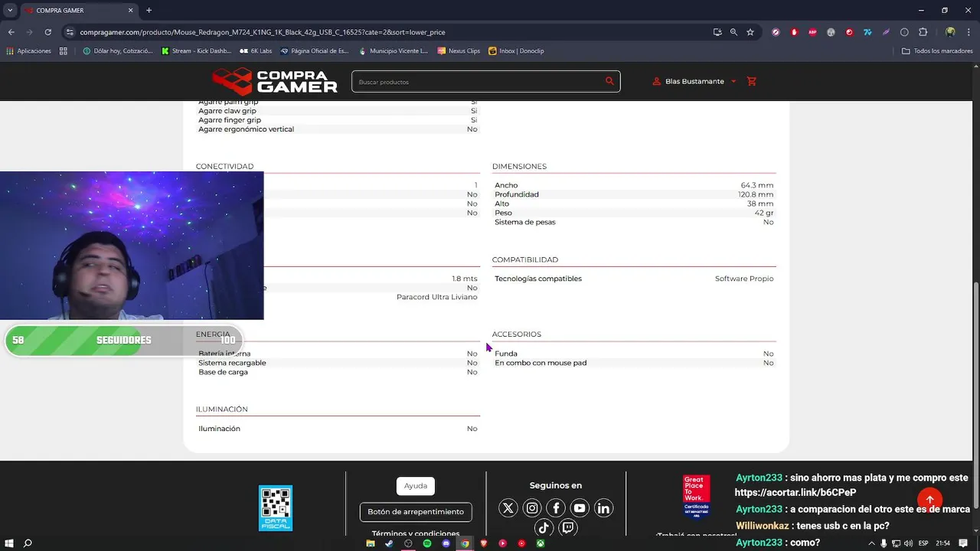
Task: Reload the page
Action: (x=47, y=32)
